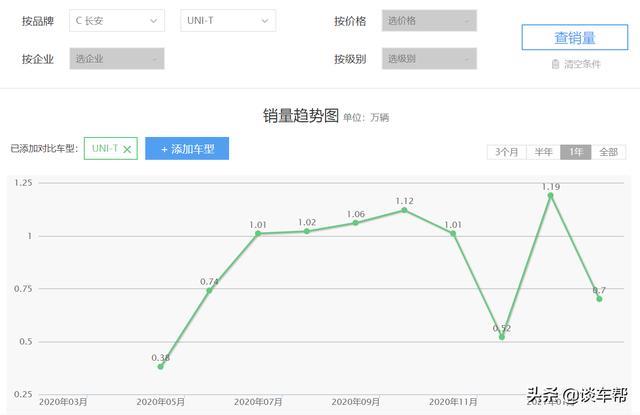Click the 0.38 data point on chart
640x415 pixels.
(x=161, y=366)
